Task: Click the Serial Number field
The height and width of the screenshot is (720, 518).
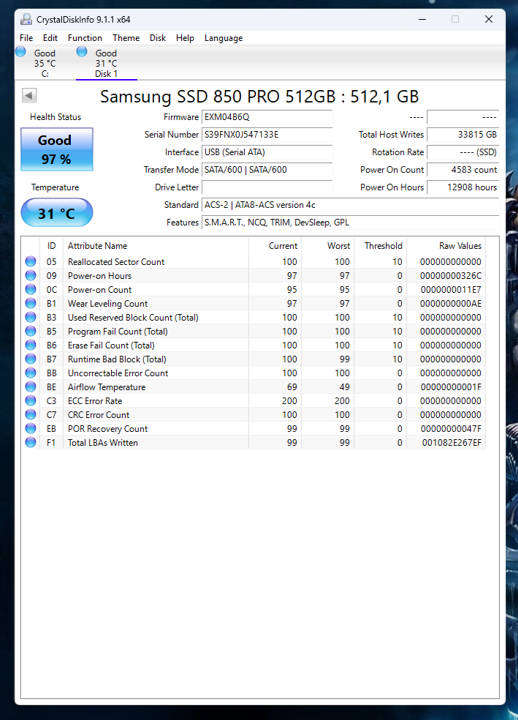Action: tap(267, 134)
